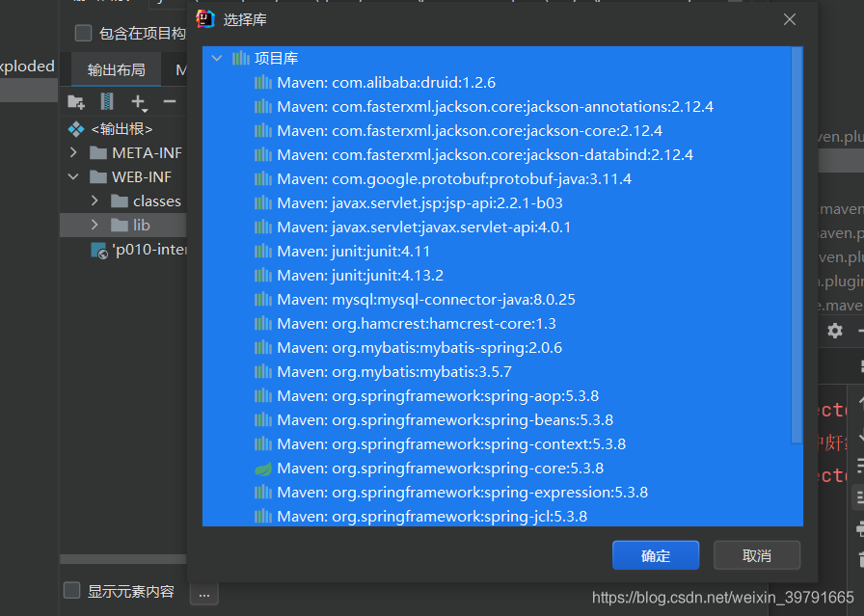The width and height of the screenshot is (864, 616).
Task: Select the spring-expression:5.3.8 library
Action: (x=462, y=493)
